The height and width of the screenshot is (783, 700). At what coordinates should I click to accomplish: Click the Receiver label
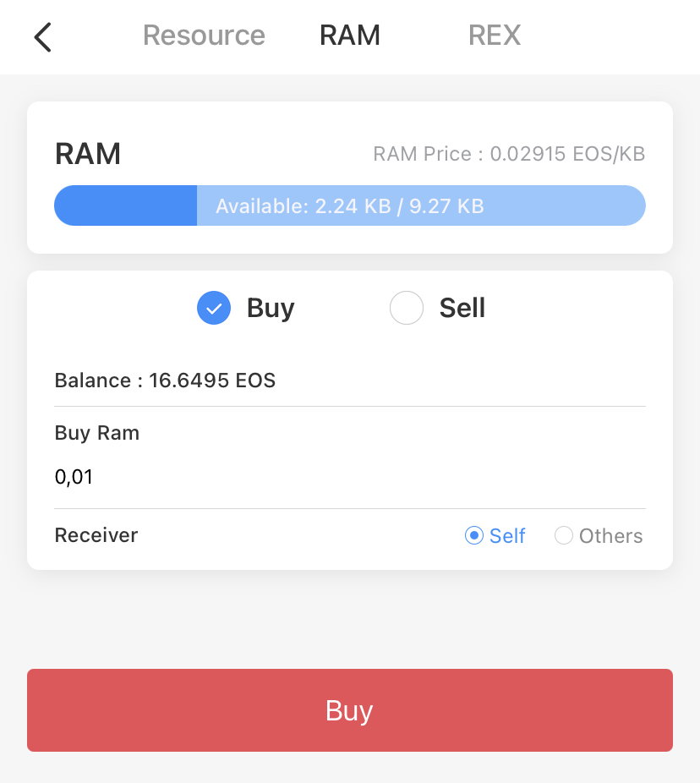coord(96,535)
